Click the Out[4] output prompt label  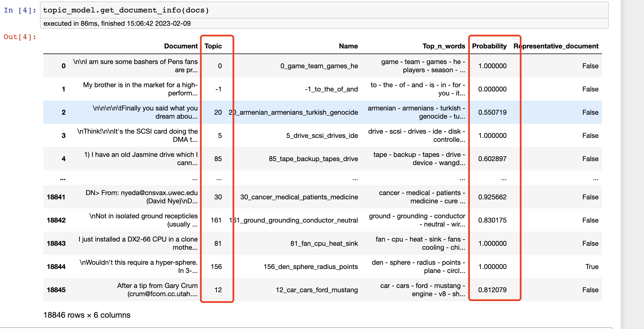click(20, 37)
